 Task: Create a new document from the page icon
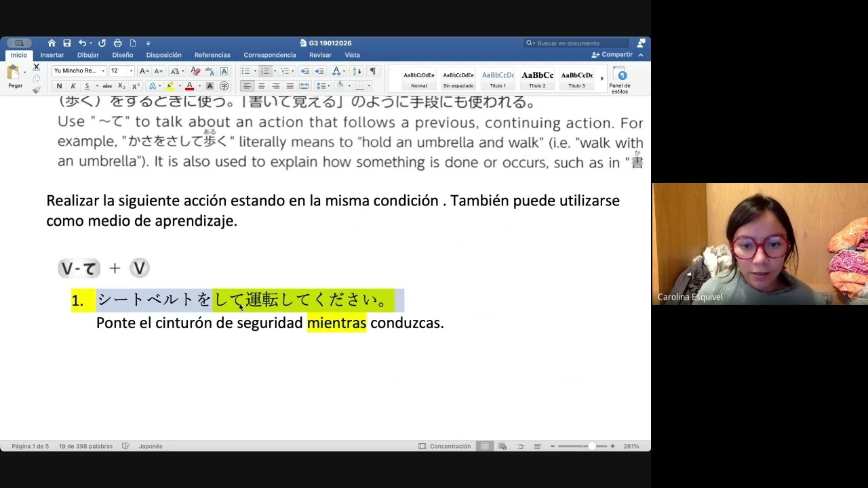133,43
